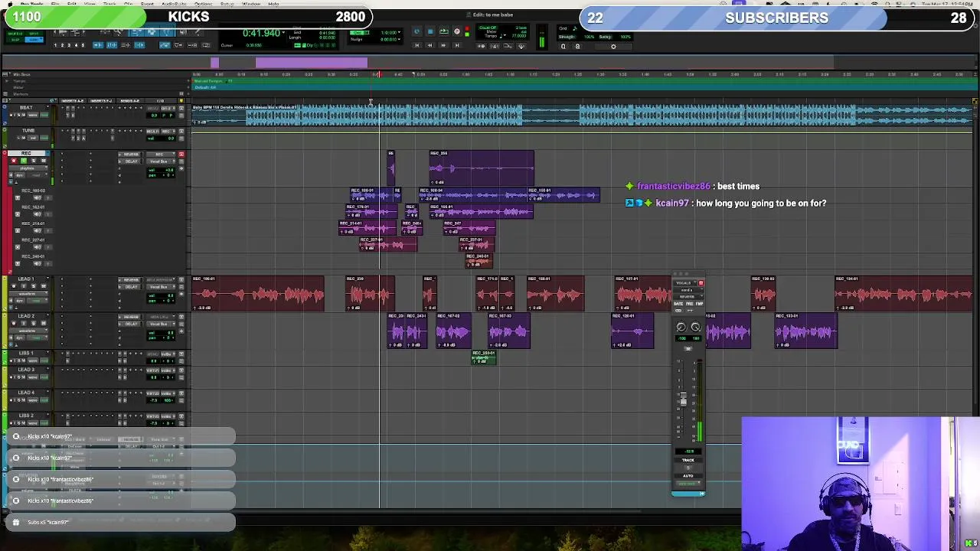Click the Markers ruler icon
Image resolution: width=980 pixels, height=551 pixels.
[x=5, y=94]
